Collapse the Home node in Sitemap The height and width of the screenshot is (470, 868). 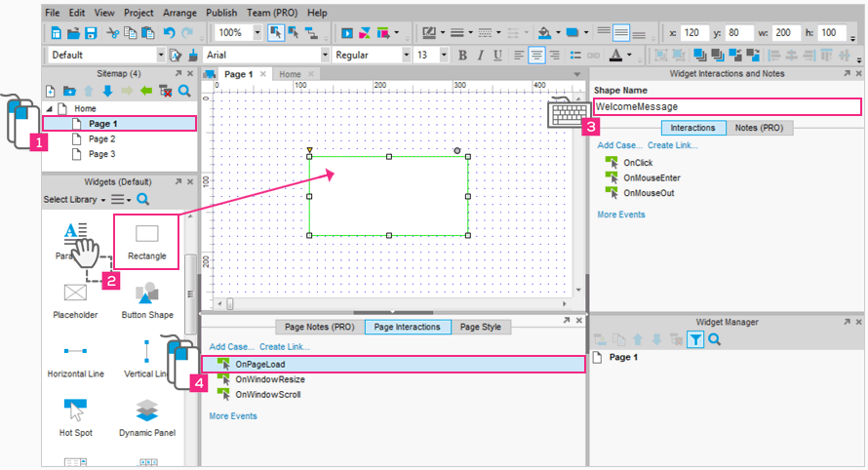(x=49, y=108)
